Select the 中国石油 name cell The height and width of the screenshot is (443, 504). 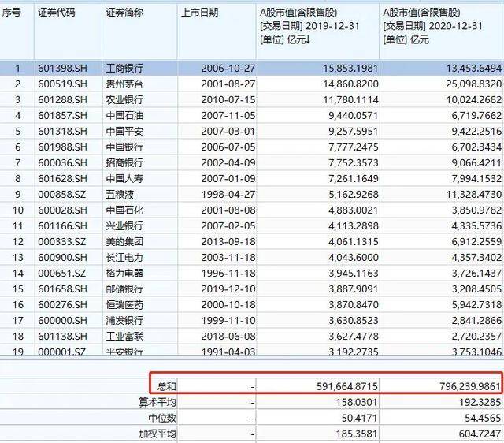coord(124,116)
